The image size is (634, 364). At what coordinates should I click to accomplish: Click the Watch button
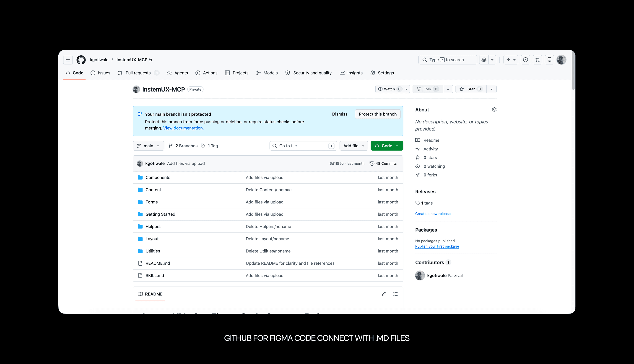tap(392, 89)
